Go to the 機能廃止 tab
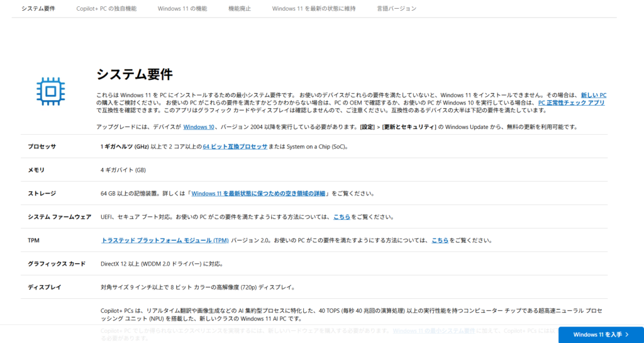644x343 pixels. point(239,9)
